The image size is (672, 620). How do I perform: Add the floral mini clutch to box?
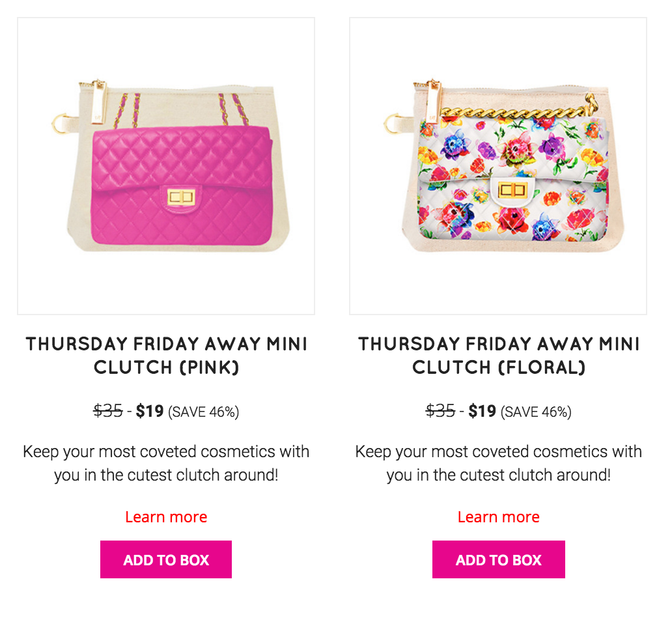[498, 559]
